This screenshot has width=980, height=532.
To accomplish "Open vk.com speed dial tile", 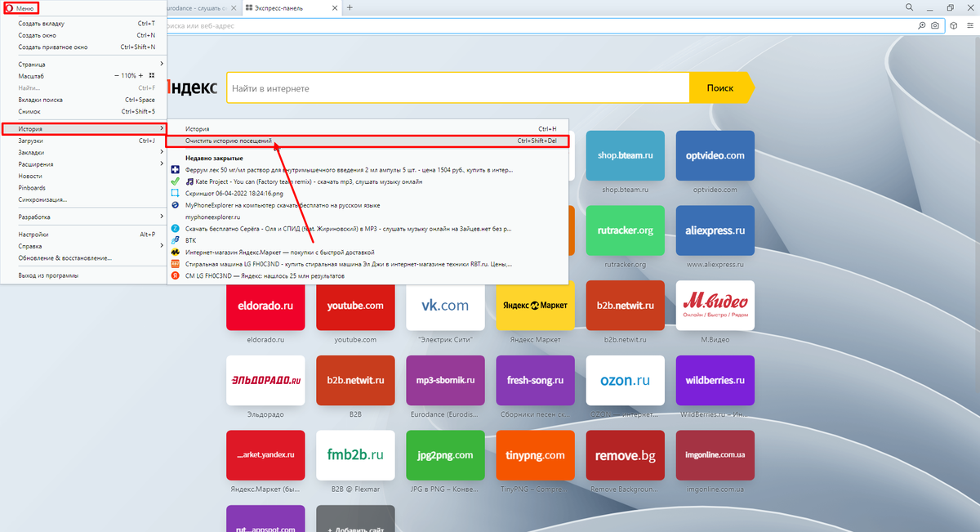I will tap(445, 306).
